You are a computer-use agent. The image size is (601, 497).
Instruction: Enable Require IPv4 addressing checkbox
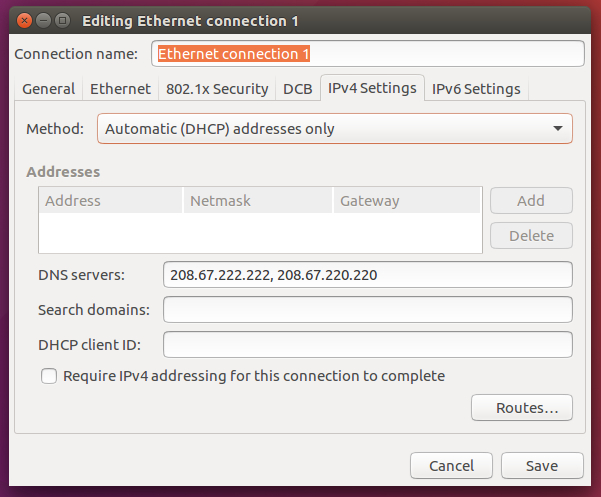point(49,376)
